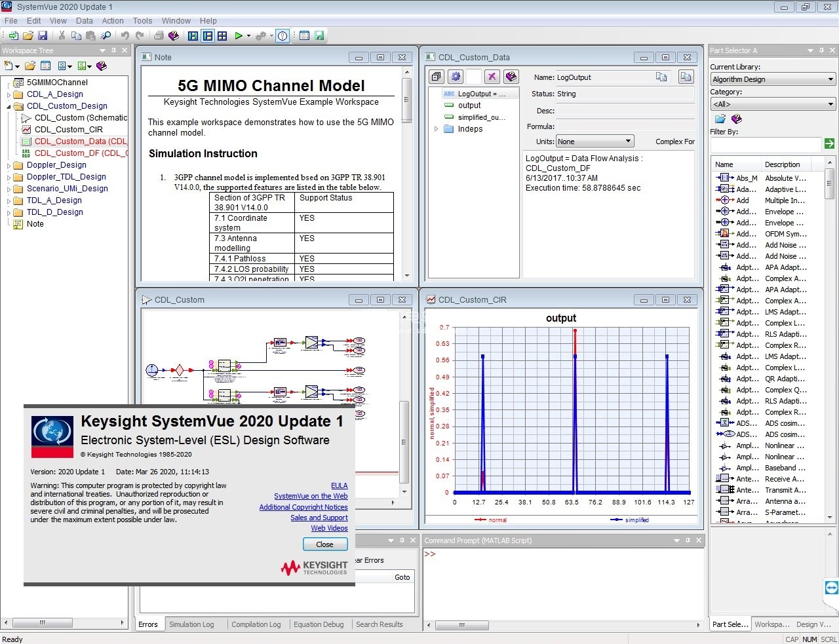Click the Cut scissors icon
839x644 pixels.
point(62,36)
